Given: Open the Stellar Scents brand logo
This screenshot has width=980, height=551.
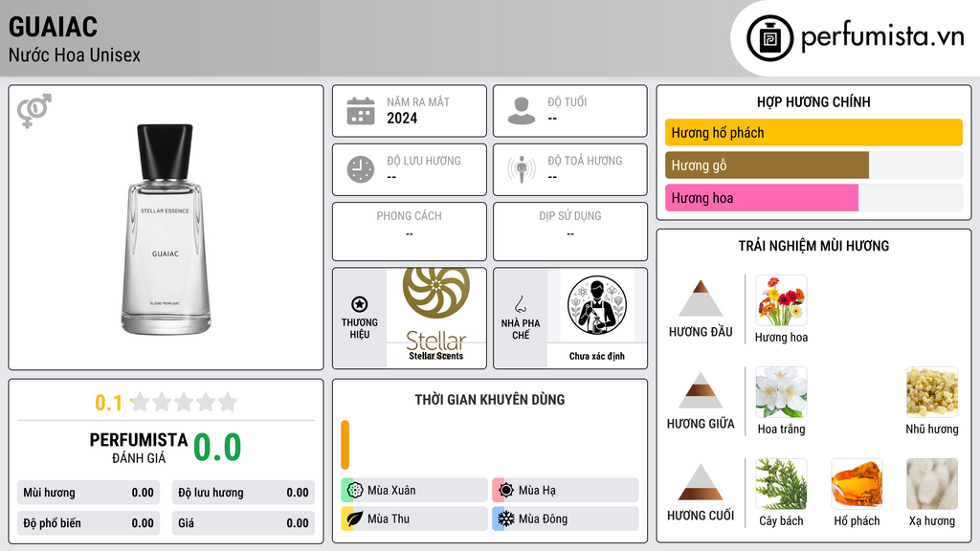Looking at the screenshot, I should pos(435,309).
